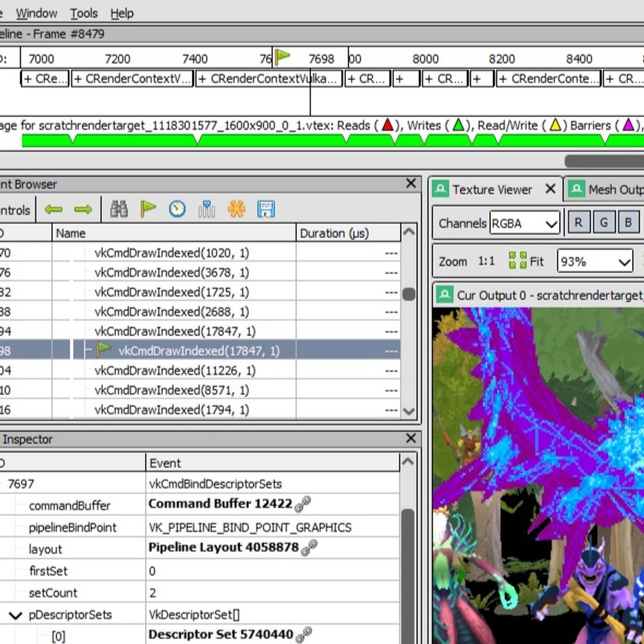The image size is (644, 644).
Task: Click event browser scroll up arrow
Action: pos(409,232)
